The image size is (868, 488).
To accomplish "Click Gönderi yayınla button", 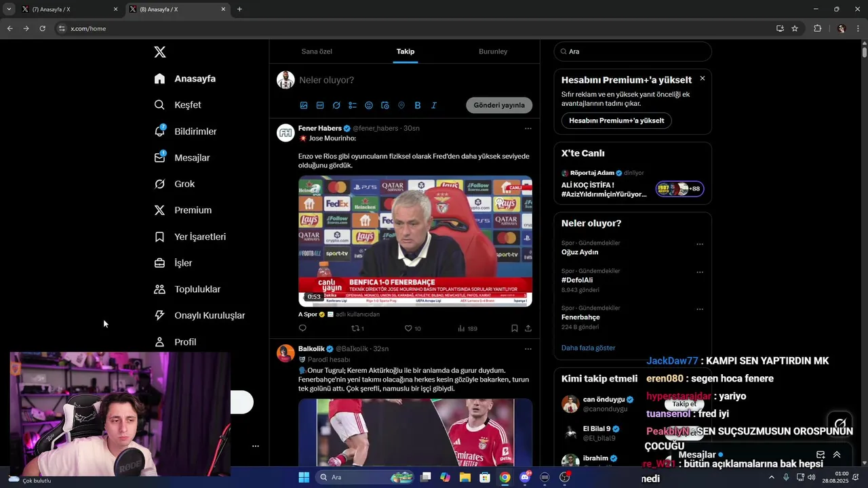I will (499, 105).
